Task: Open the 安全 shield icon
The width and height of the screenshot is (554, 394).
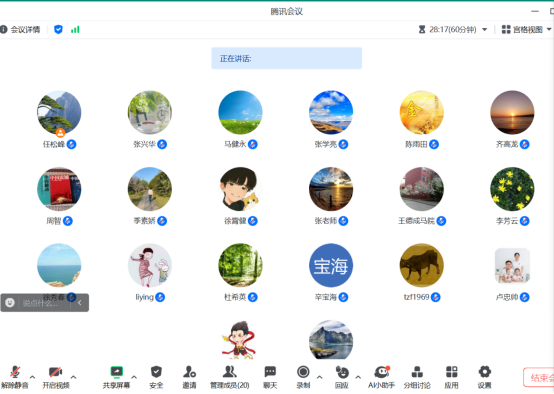Action: [x=156, y=372]
